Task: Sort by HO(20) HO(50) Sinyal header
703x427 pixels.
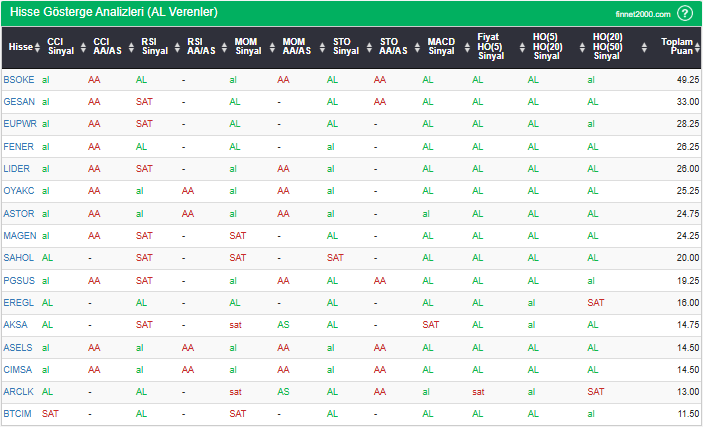Action: [607, 46]
